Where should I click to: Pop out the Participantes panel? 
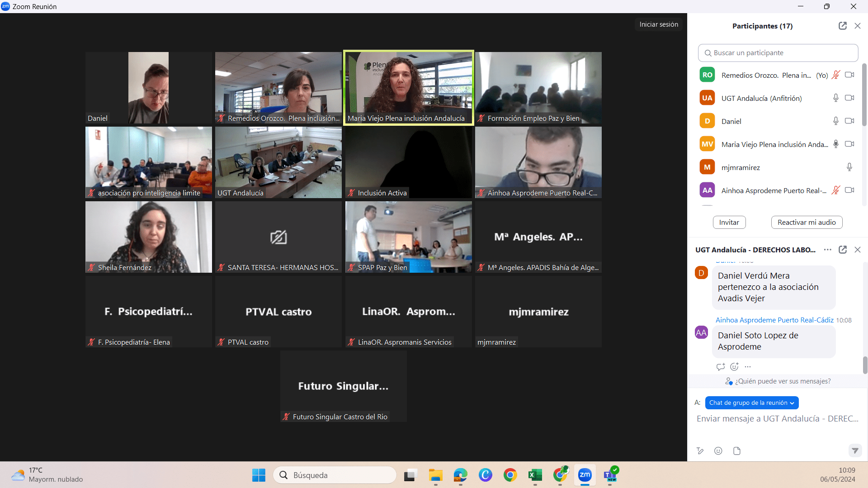tap(842, 26)
